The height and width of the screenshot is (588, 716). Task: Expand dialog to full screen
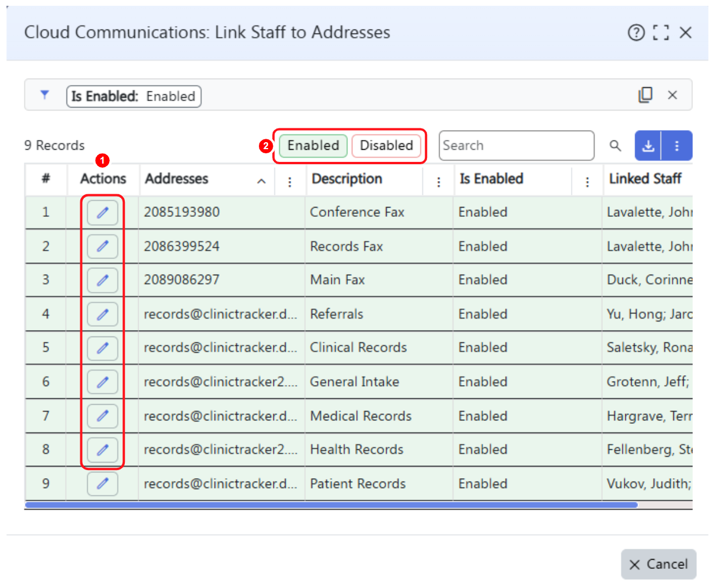pos(661,33)
